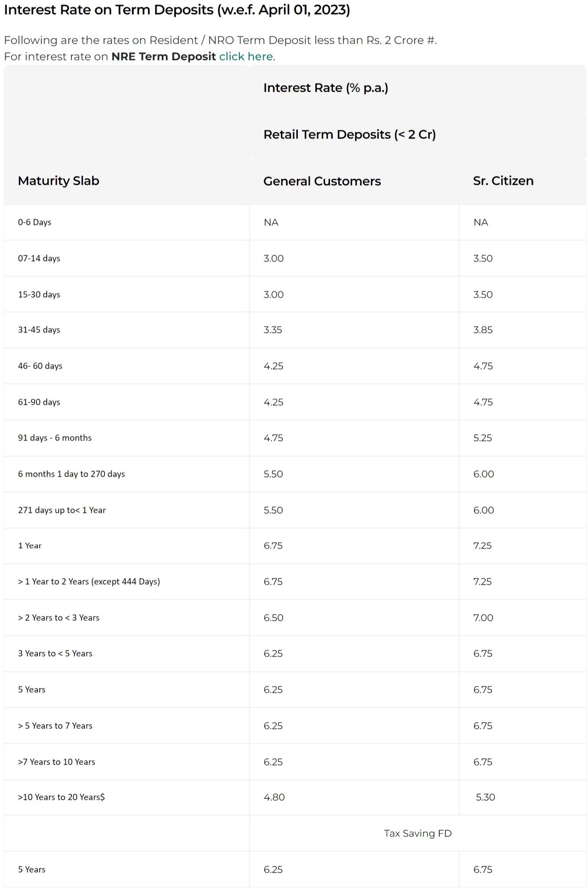
Task: Select the '0-6 Days' maturity slab cell
Action: 34,222
